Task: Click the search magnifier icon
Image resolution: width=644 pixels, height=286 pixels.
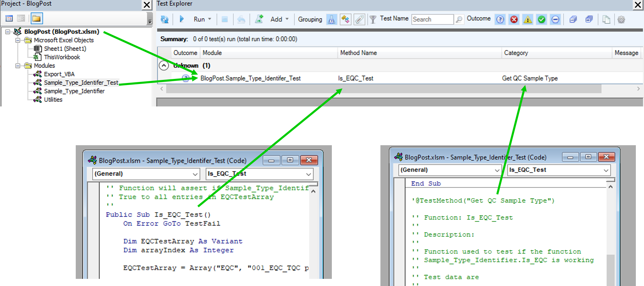Action: click(x=459, y=19)
